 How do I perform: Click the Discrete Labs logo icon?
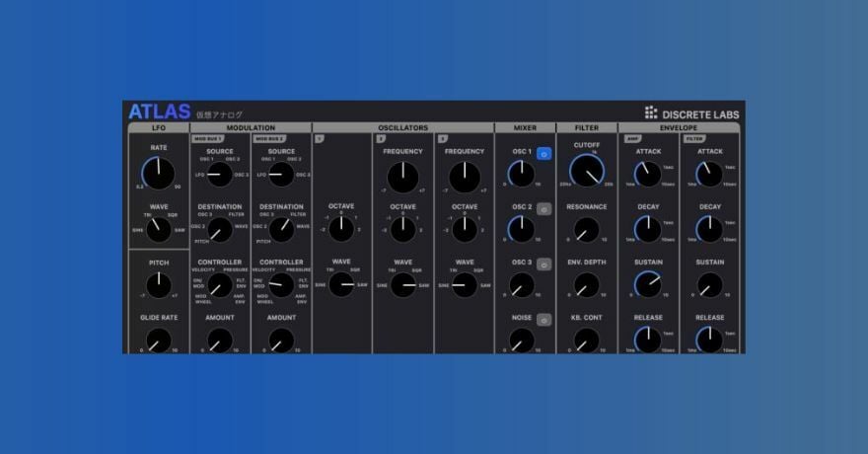pos(651,113)
